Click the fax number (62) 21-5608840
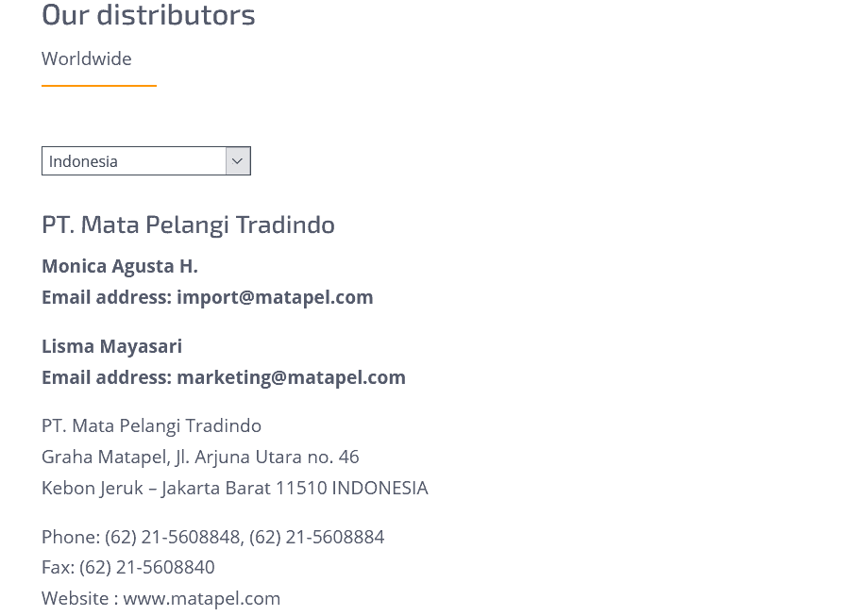The width and height of the screenshot is (844, 616). 146,567
